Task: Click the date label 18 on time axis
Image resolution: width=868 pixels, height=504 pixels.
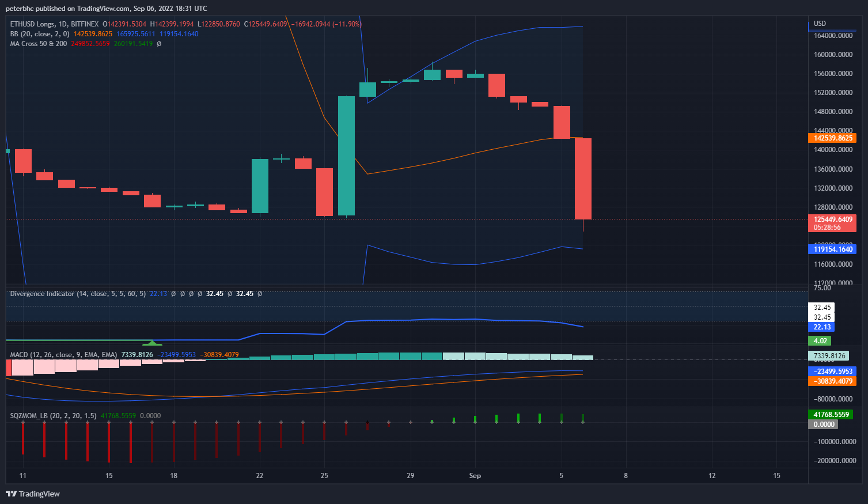Action: coord(173,476)
